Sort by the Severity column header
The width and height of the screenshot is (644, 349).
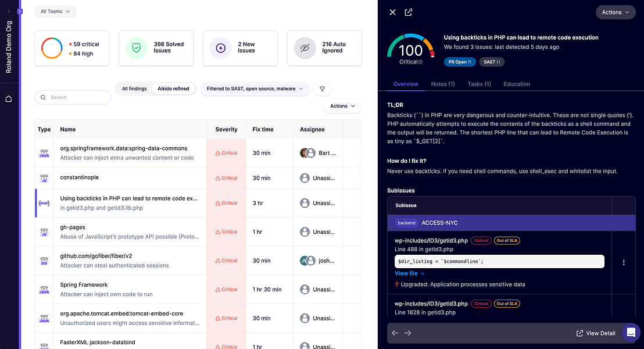[226, 129]
